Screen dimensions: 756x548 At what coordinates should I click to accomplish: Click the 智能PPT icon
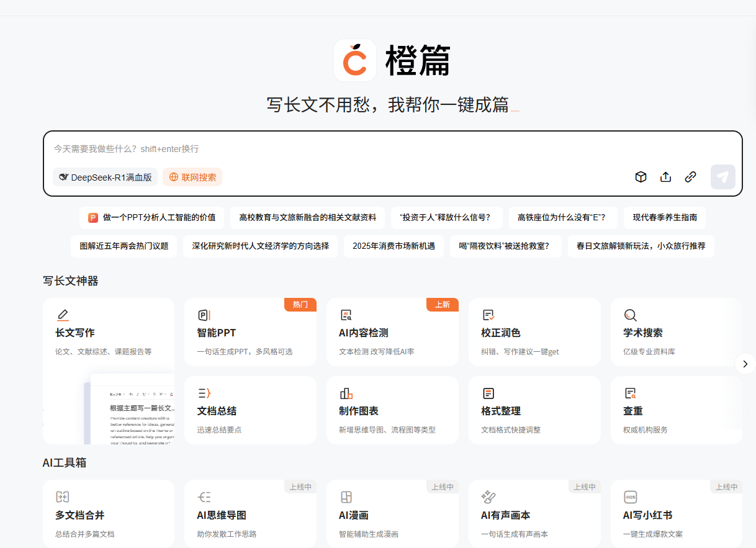pyautogui.click(x=204, y=315)
